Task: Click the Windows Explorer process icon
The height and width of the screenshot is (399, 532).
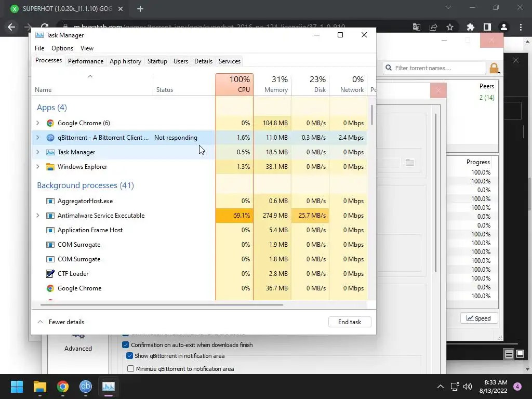Action: point(50,167)
